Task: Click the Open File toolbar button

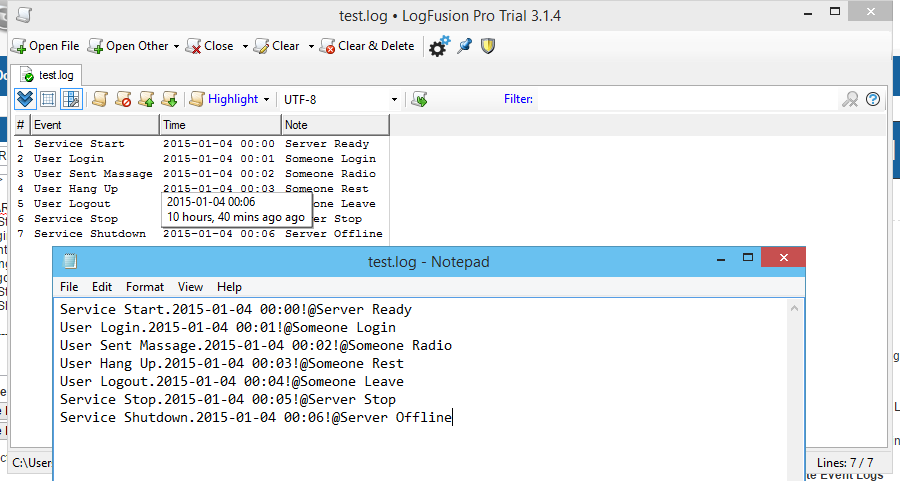Action: 45,46
